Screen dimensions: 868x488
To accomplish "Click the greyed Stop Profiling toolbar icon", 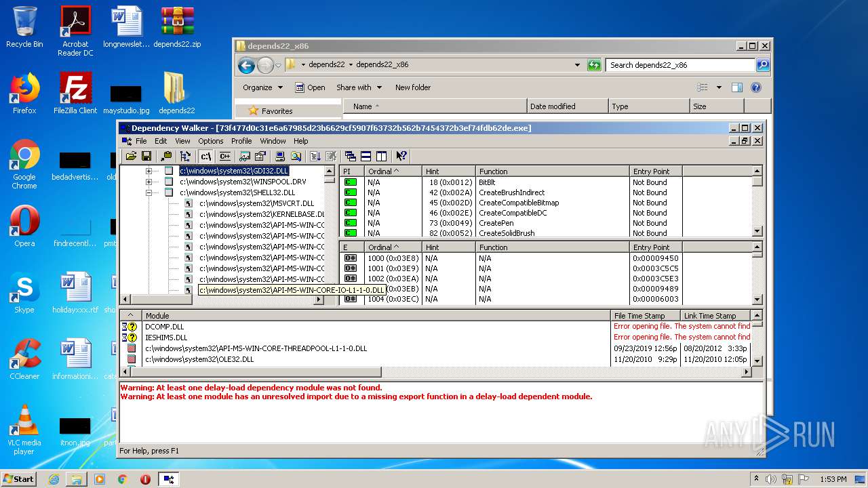I will point(331,157).
